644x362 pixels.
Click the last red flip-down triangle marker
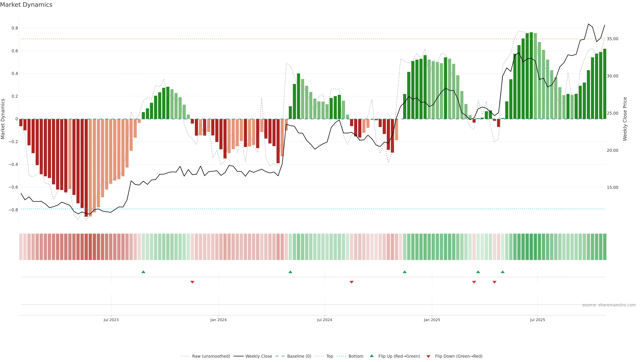click(494, 282)
